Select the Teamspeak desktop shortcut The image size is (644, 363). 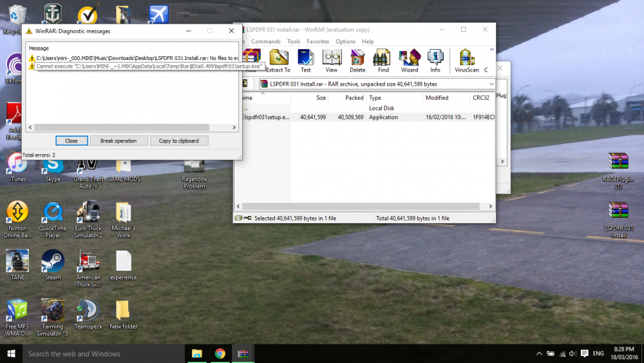tap(88, 315)
